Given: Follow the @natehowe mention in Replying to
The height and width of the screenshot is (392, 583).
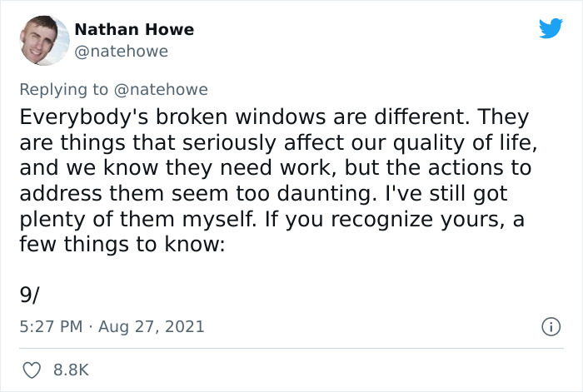Looking at the screenshot, I should (161, 90).
